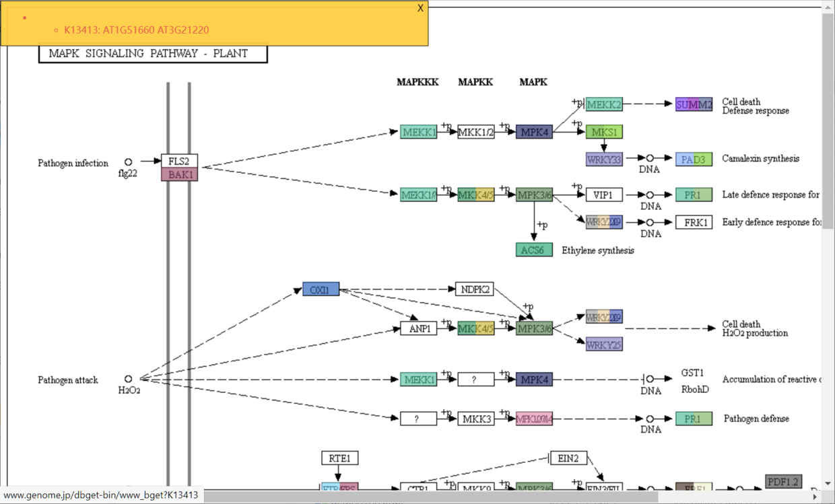Screen dimensions: 835x504
Task: Click the "Pathogen attack" label
Action: [68, 380]
